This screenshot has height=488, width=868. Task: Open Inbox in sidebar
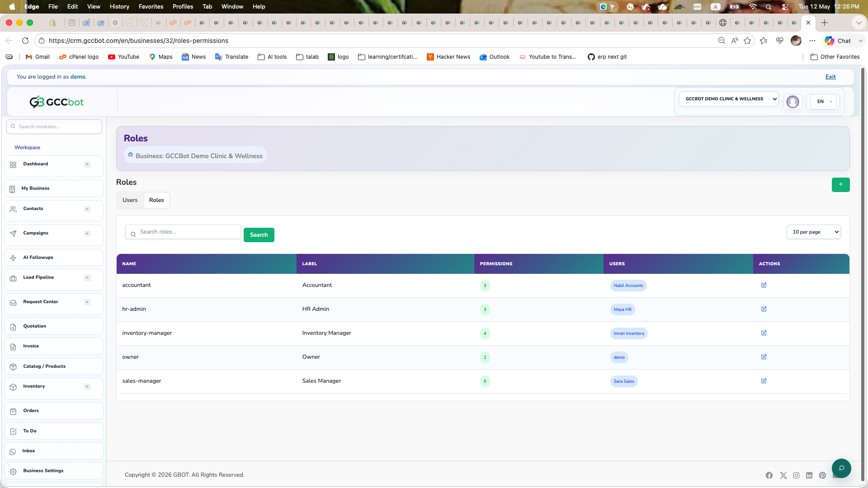tap(54, 451)
